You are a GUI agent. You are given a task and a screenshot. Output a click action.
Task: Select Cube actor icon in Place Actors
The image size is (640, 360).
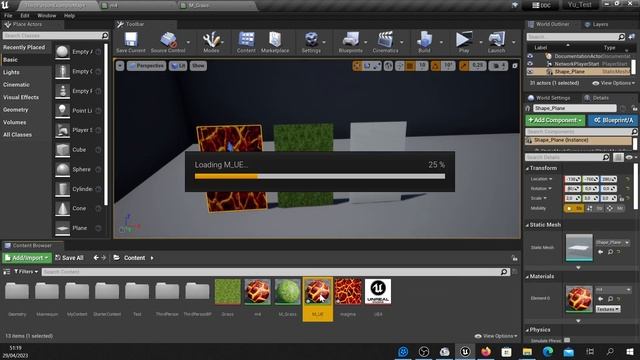click(62, 150)
